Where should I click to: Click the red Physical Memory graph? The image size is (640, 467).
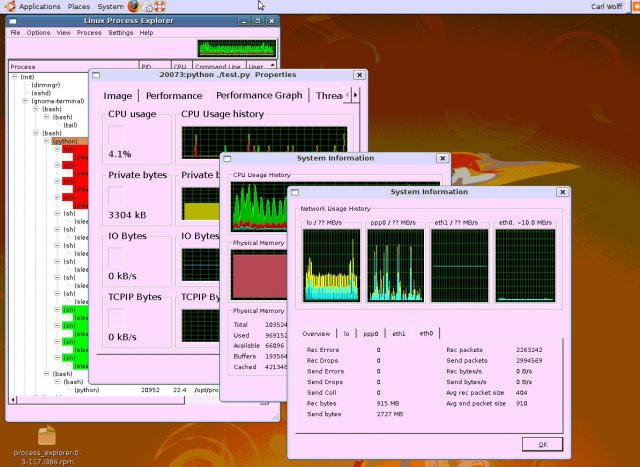tap(259, 275)
